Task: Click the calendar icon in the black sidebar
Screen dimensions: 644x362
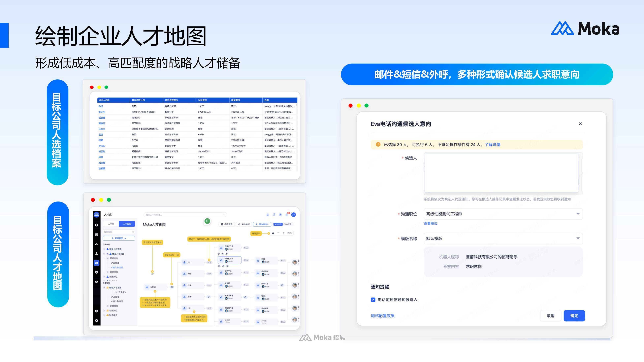Action: [x=97, y=234]
